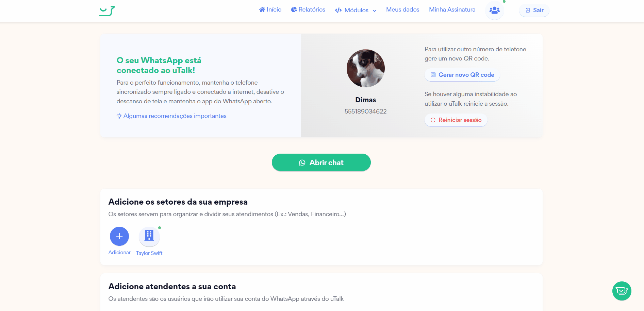Click the home icon beside Início
This screenshot has height=311, width=644.
pos(262,10)
